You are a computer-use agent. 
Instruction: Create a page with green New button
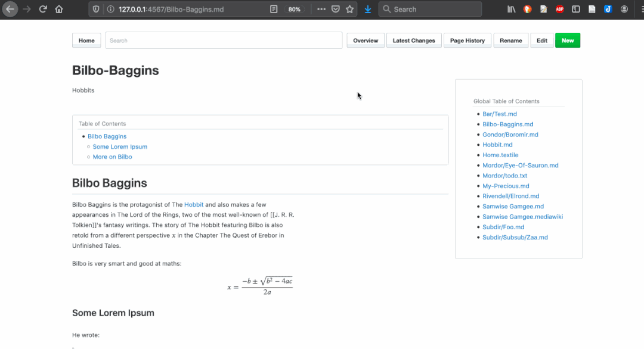[x=568, y=40]
